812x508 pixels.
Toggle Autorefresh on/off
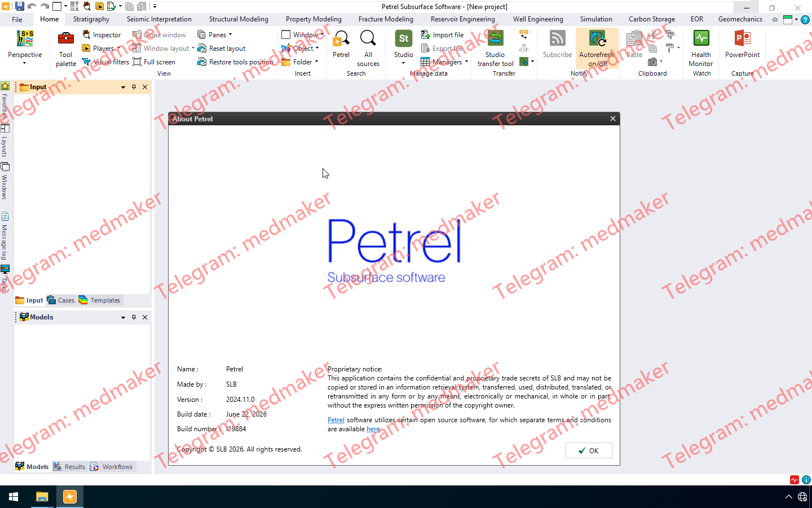pos(597,49)
